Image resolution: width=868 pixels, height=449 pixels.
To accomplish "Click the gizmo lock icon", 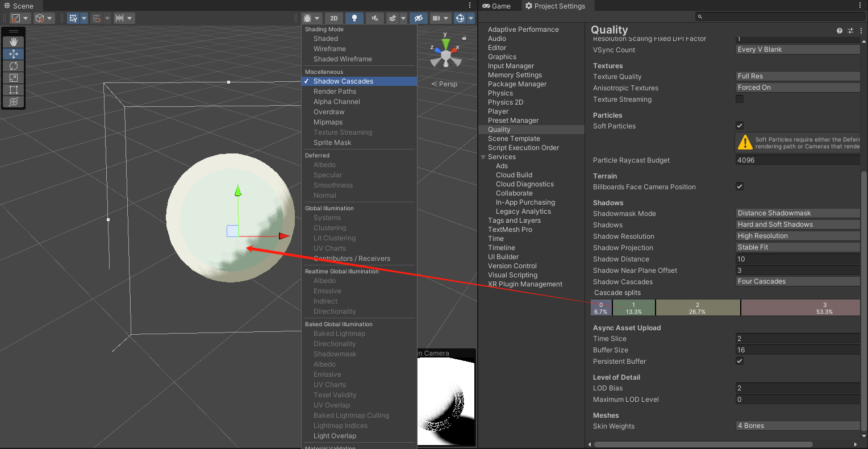I will (x=464, y=38).
